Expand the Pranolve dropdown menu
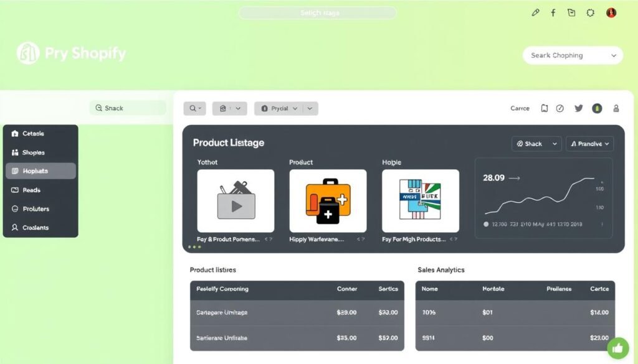Viewport: 638px width, 364px height. pyautogui.click(x=589, y=143)
